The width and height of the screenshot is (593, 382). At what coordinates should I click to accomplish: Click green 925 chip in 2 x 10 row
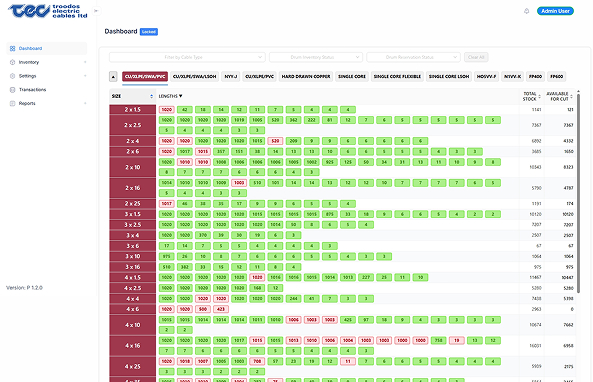330,162
